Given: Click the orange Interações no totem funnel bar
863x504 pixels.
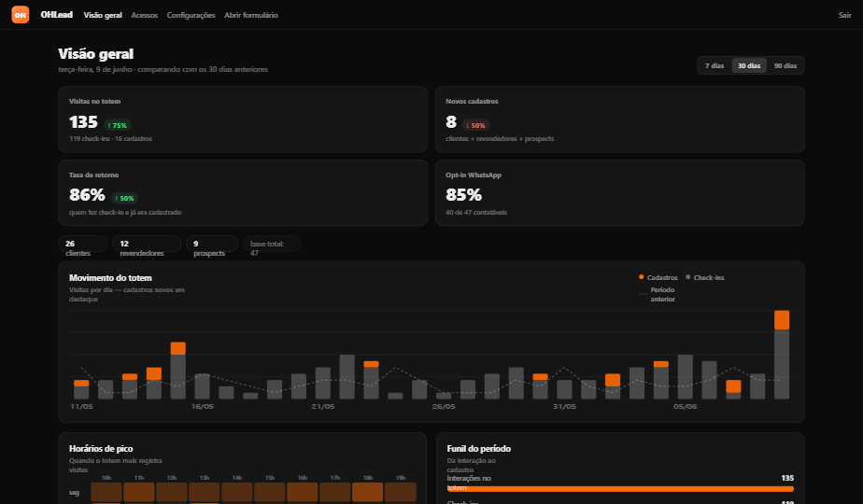Looking at the screenshot, I should pos(620,488).
